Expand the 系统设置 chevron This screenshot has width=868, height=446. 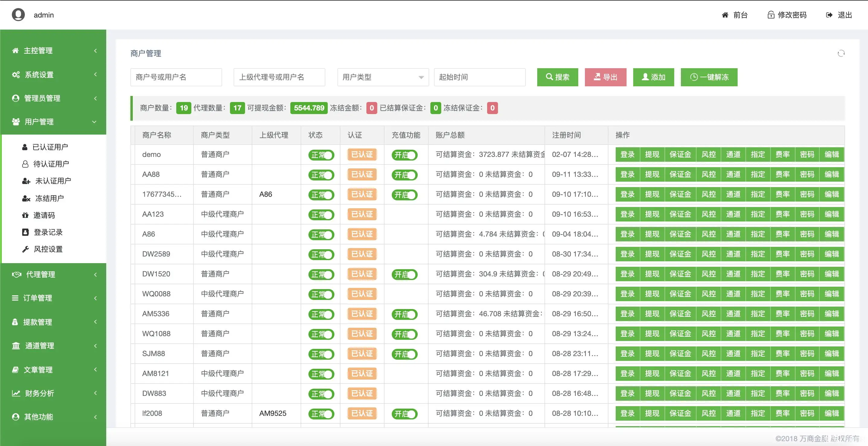coord(95,74)
